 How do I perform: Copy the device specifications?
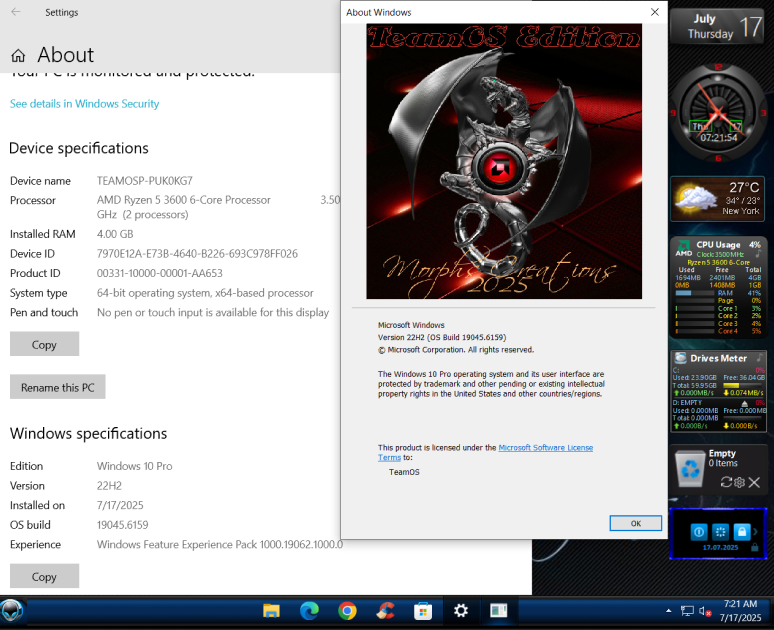pos(44,344)
